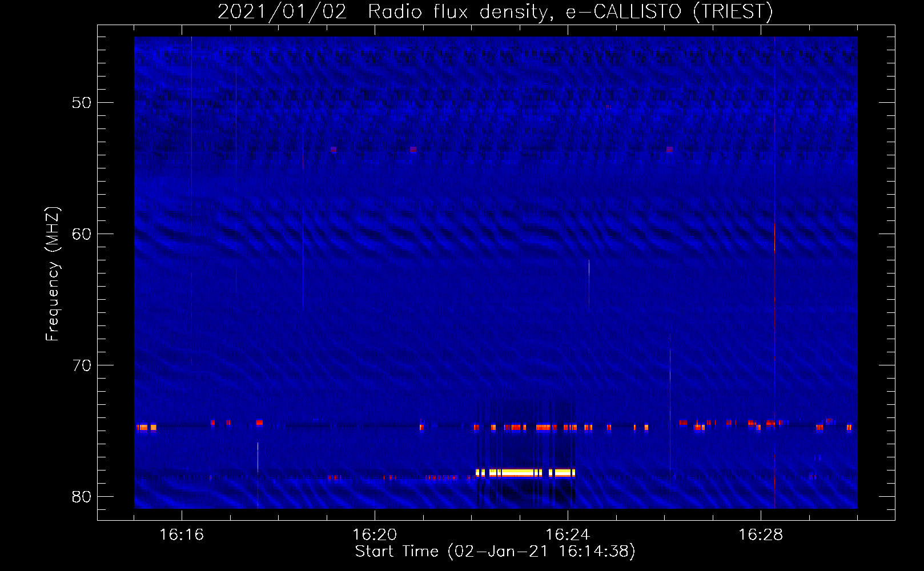Click the 'Start Time (02-Jan-21 16:14:38)' label
Screen dimensions: 924x571
coord(495,552)
